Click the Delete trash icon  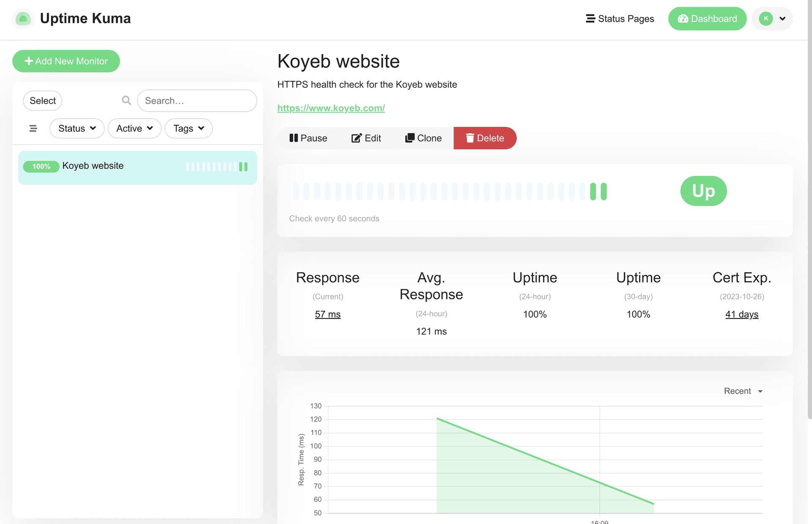click(x=470, y=138)
